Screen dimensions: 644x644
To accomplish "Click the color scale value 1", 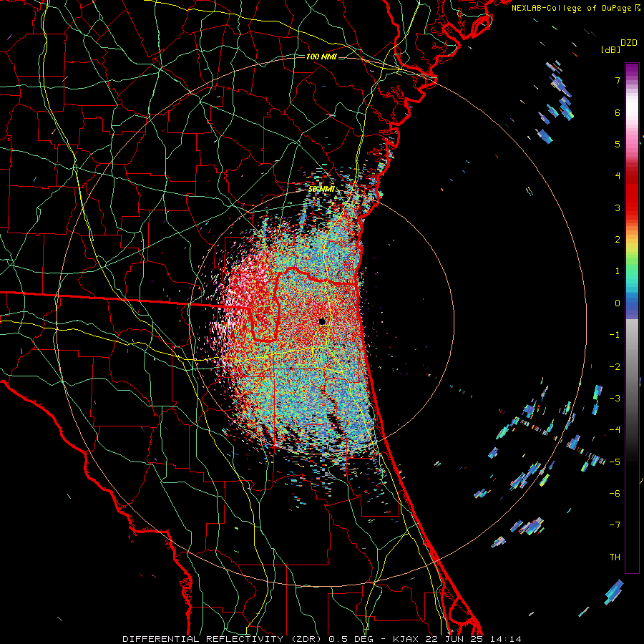I will [x=618, y=271].
